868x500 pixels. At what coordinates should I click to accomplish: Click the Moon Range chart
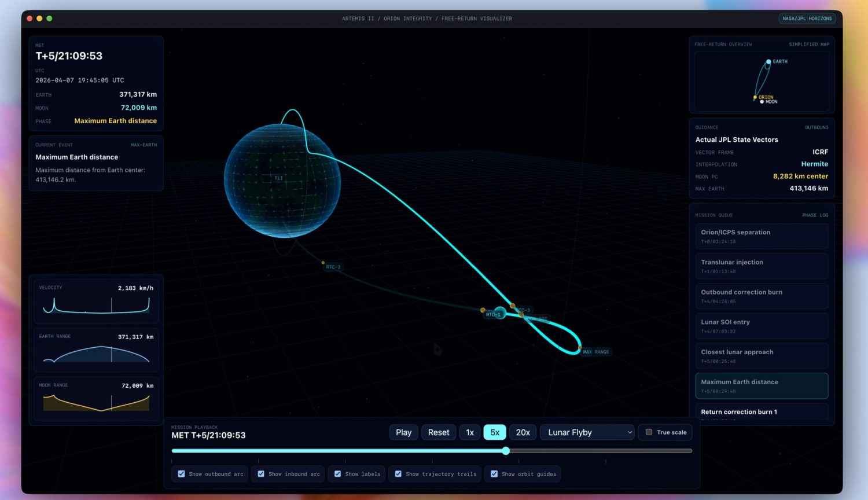[96, 403]
